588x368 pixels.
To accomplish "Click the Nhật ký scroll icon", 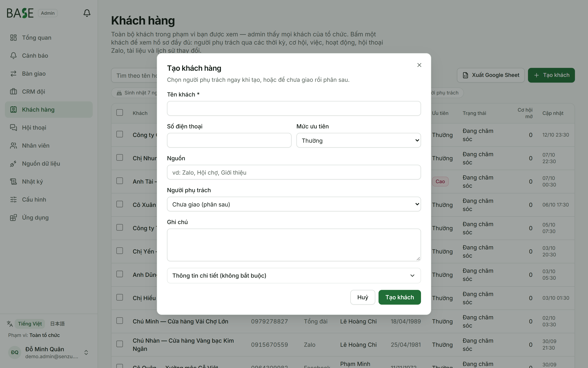I will [13, 182].
